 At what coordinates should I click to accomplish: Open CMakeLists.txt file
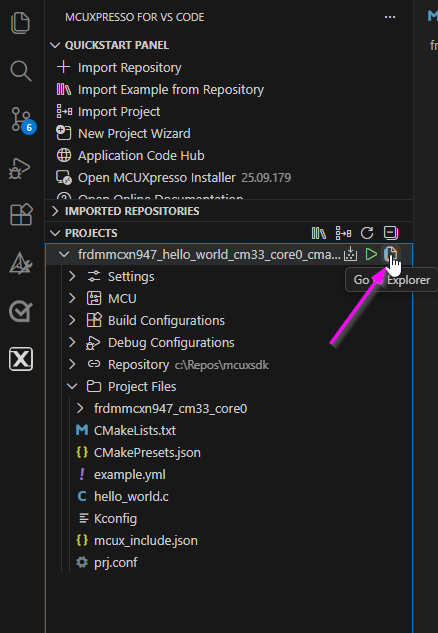[135, 430]
